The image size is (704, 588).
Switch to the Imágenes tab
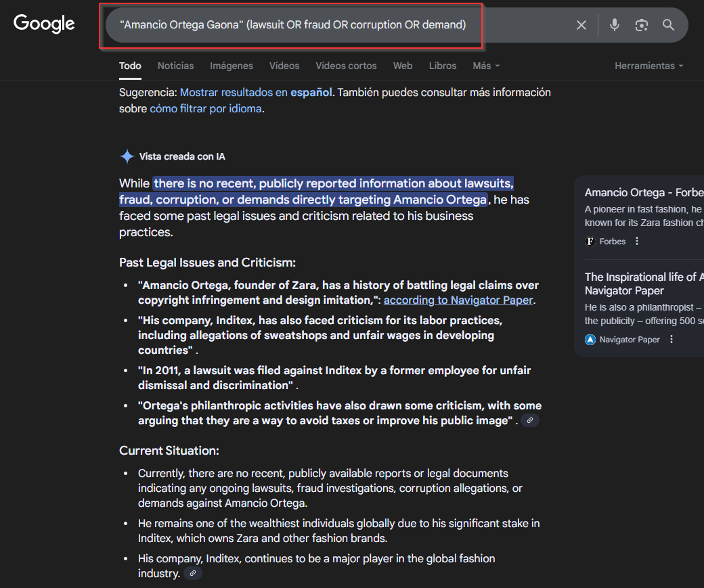click(x=232, y=66)
